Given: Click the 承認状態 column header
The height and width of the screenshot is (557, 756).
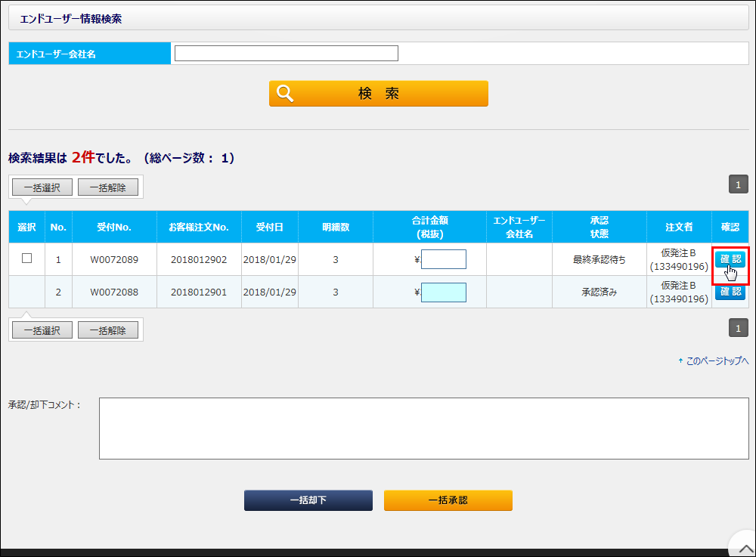Looking at the screenshot, I should pos(599,227).
